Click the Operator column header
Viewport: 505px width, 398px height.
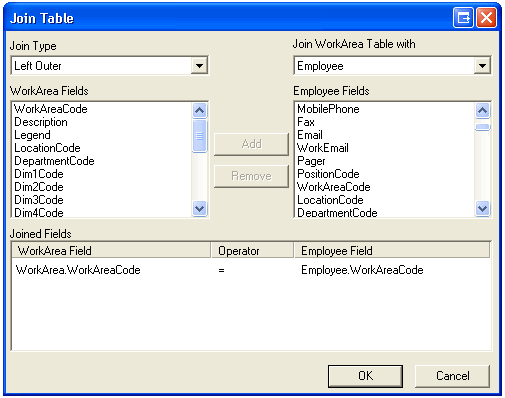click(x=252, y=251)
